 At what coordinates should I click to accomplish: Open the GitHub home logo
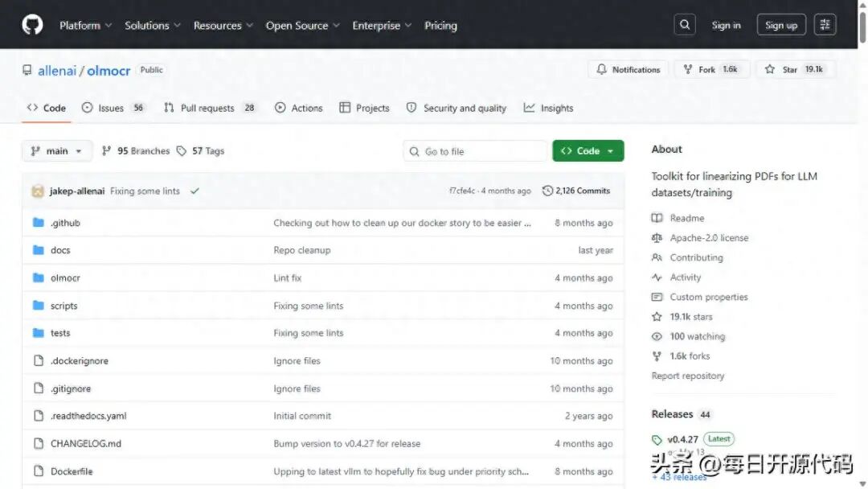tap(32, 25)
